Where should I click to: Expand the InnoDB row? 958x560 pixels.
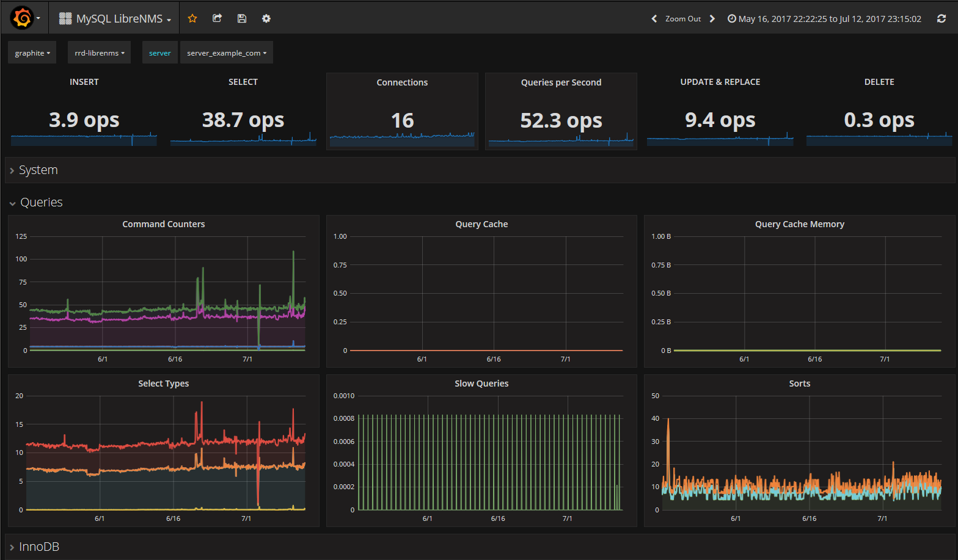tap(38, 547)
